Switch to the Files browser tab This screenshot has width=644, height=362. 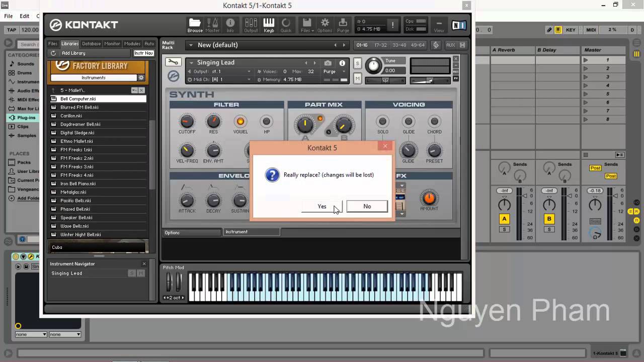[x=53, y=44]
